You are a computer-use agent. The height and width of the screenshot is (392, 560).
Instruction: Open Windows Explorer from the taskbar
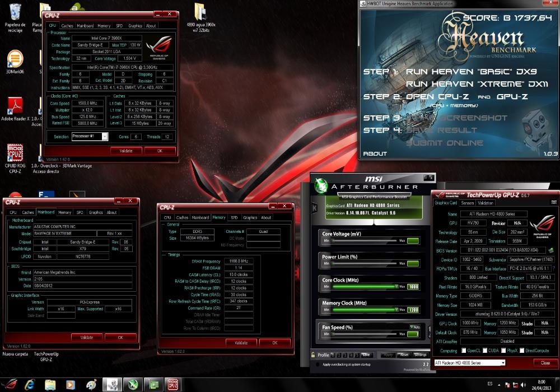(50, 385)
